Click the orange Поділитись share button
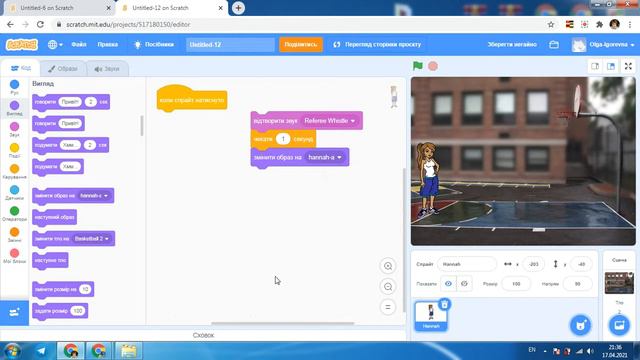Image resolution: width=640 pixels, height=360 pixels. [x=301, y=44]
